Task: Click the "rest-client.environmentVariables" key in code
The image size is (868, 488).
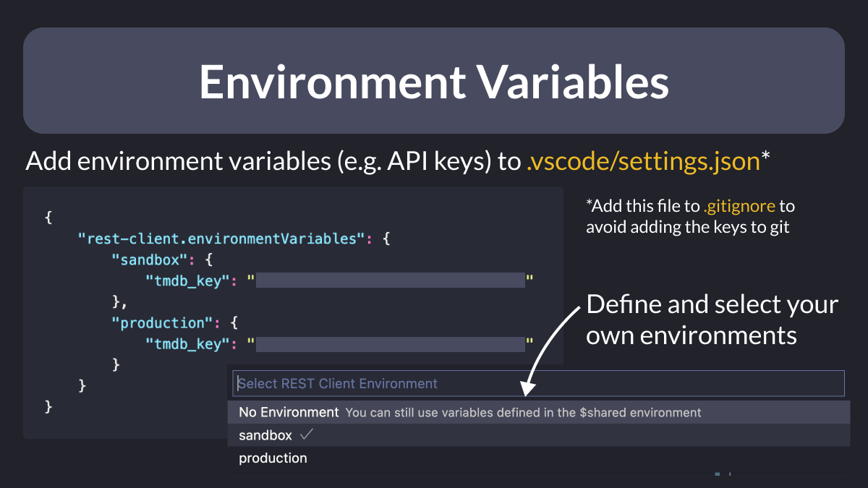Action: coord(221,239)
